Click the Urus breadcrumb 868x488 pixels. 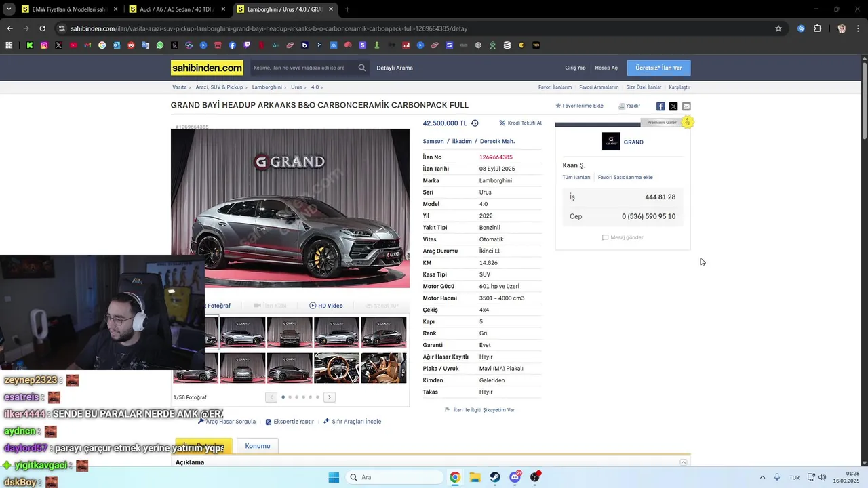point(296,87)
